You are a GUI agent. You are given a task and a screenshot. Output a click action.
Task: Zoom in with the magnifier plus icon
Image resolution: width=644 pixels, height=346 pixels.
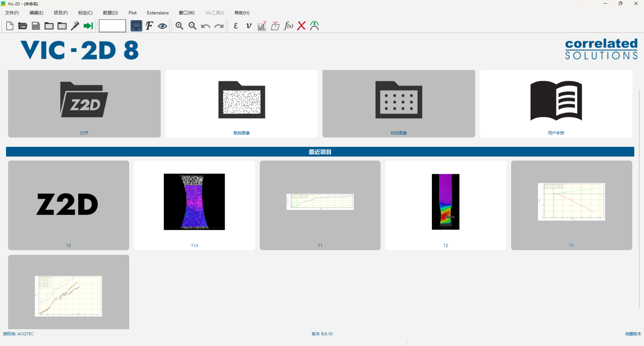click(180, 26)
